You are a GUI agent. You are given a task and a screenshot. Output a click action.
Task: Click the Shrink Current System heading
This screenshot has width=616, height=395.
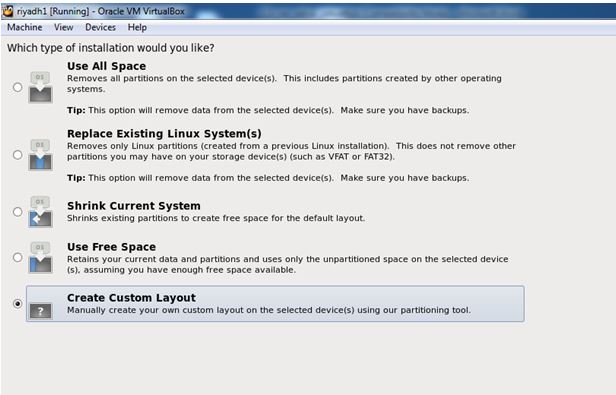134,206
